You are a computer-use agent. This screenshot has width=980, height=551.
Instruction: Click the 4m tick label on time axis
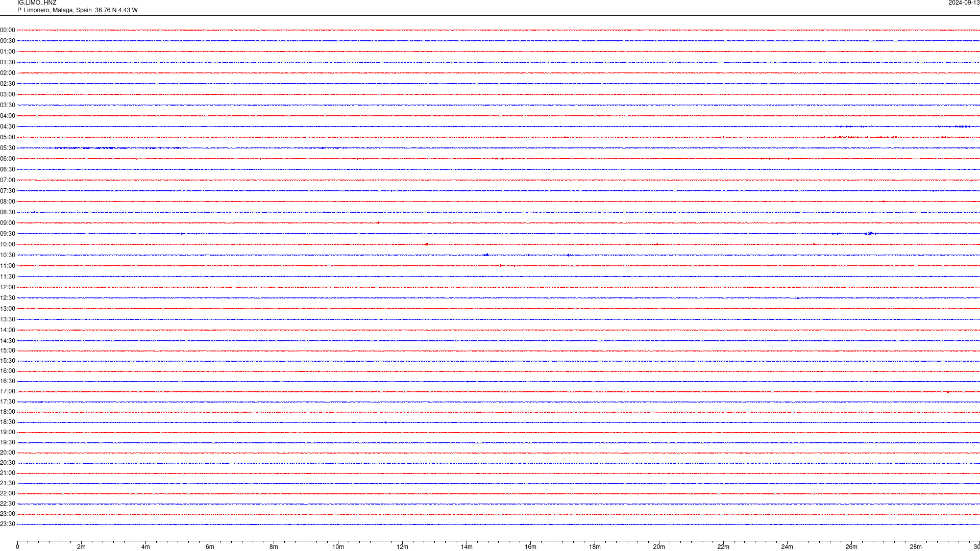[145, 547]
